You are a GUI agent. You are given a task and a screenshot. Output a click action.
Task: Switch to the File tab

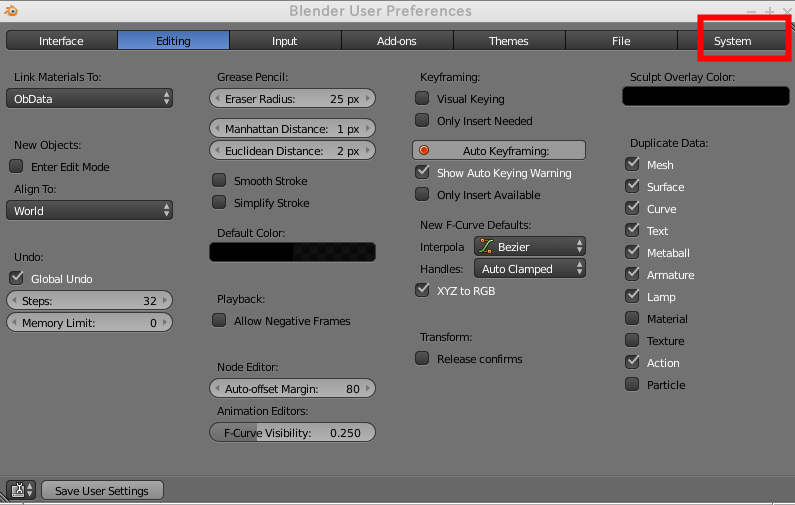click(621, 41)
